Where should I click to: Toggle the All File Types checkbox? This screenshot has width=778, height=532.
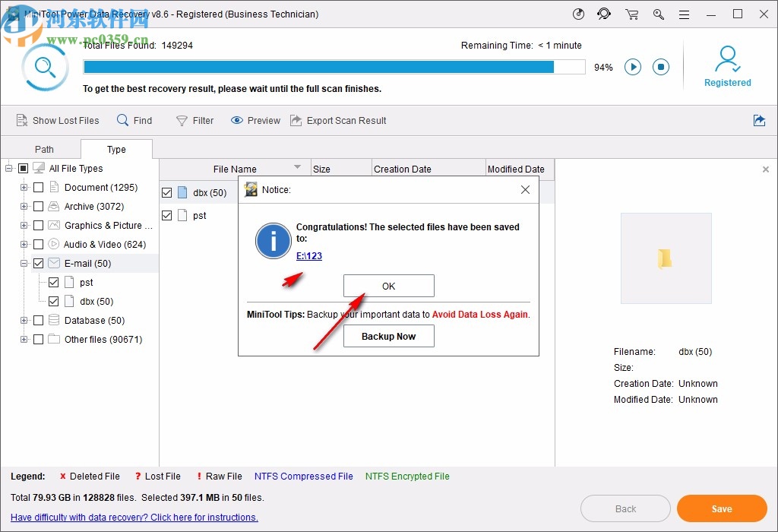point(23,168)
